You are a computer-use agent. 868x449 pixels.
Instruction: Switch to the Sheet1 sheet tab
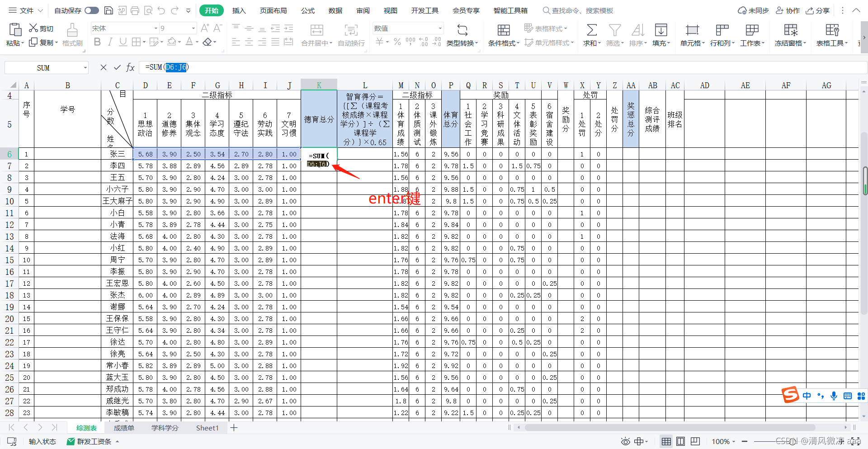[207, 428]
